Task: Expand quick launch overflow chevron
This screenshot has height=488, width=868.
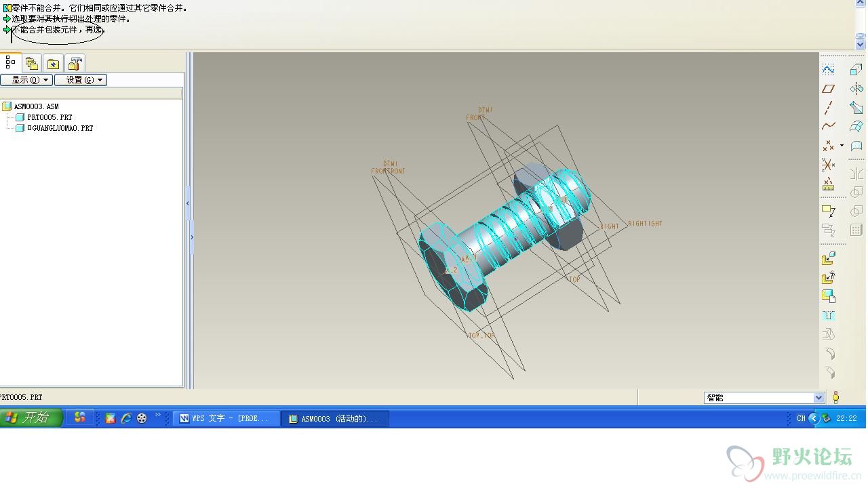Action: tap(158, 415)
